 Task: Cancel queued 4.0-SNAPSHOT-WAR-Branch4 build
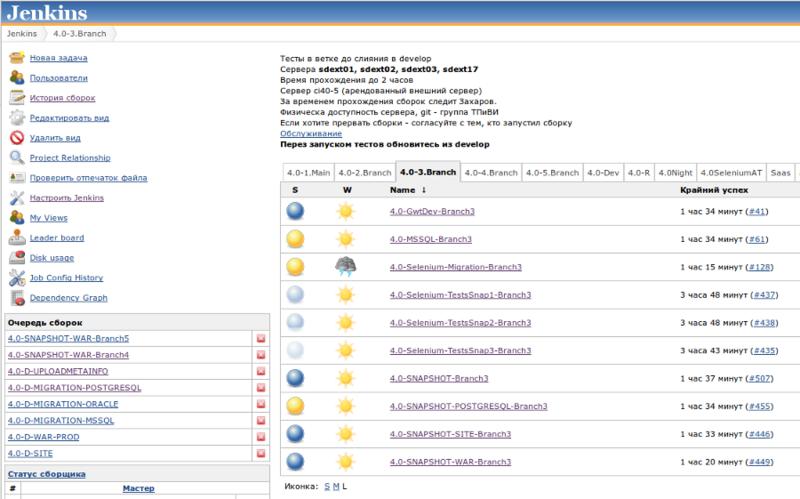[261, 355]
